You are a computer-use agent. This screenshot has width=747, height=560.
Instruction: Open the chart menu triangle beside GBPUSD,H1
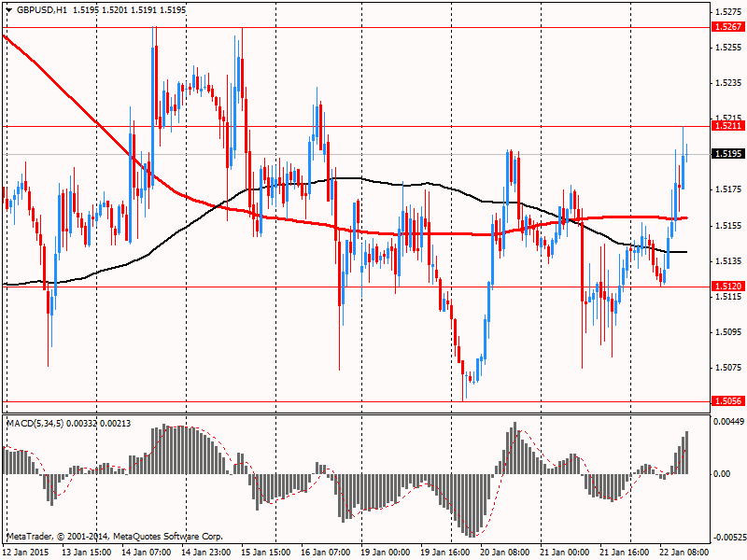9,10
